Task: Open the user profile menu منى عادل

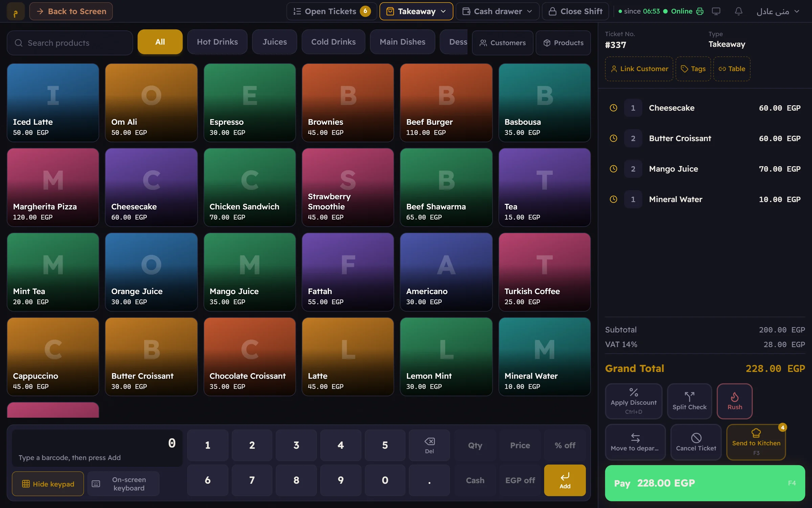Action: [777, 12]
